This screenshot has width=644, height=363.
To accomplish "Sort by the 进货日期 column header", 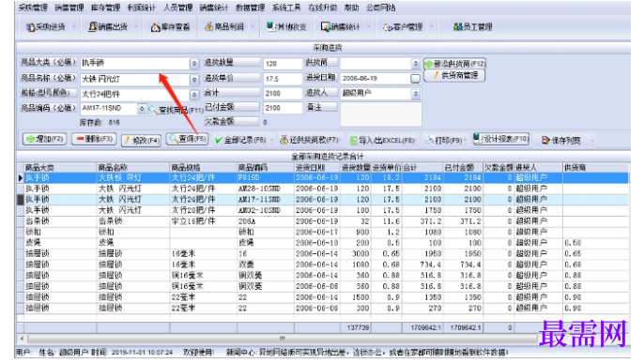I will pyautogui.click(x=316, y=167).
